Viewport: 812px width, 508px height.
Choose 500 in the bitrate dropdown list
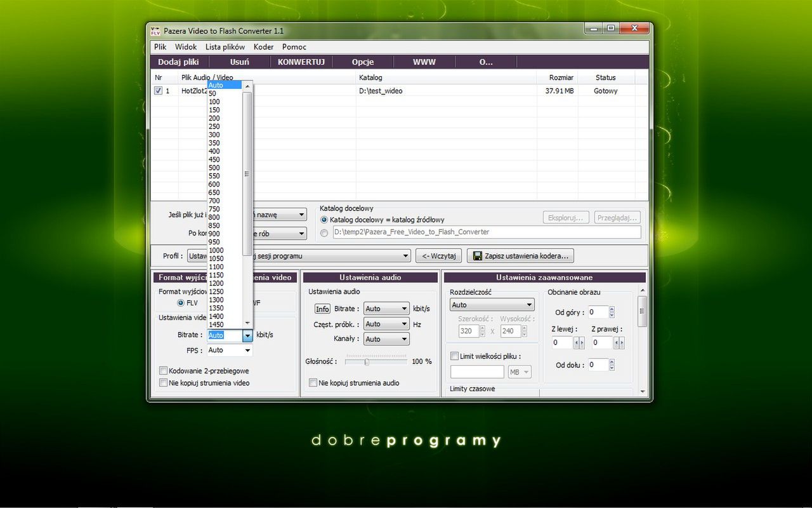click(x=225, y=168)
